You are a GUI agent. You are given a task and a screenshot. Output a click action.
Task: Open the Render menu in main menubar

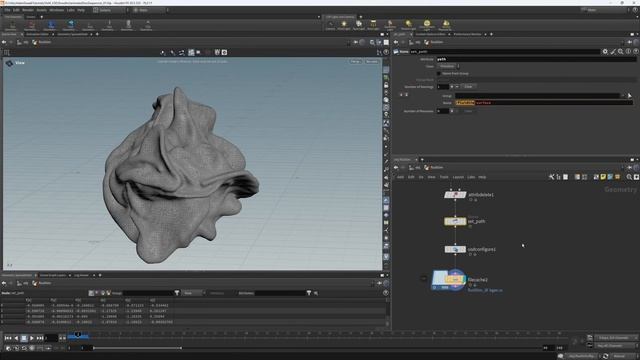[28, 10]
